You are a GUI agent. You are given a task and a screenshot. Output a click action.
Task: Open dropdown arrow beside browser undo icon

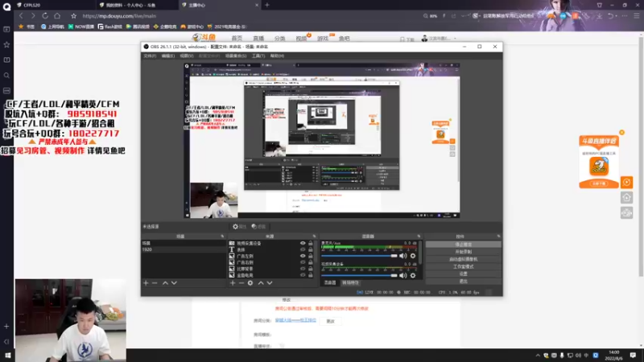617,16
